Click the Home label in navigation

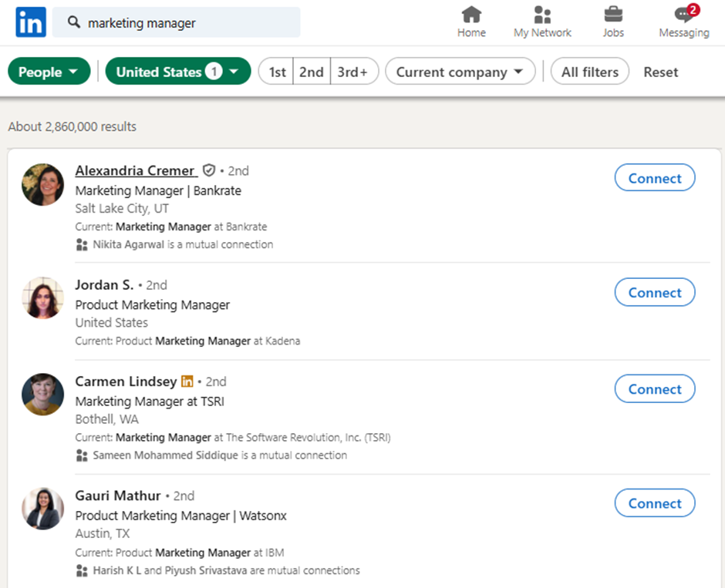[471, 33]
